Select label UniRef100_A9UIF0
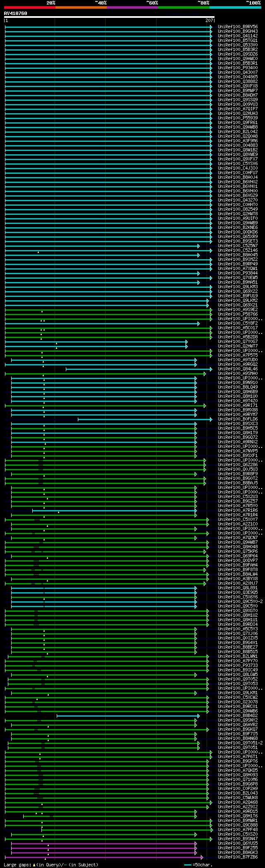 [x=238, y=218]
